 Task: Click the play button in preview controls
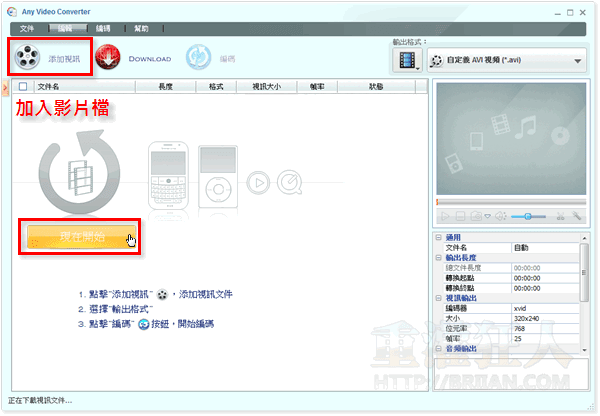coord(445,217)
